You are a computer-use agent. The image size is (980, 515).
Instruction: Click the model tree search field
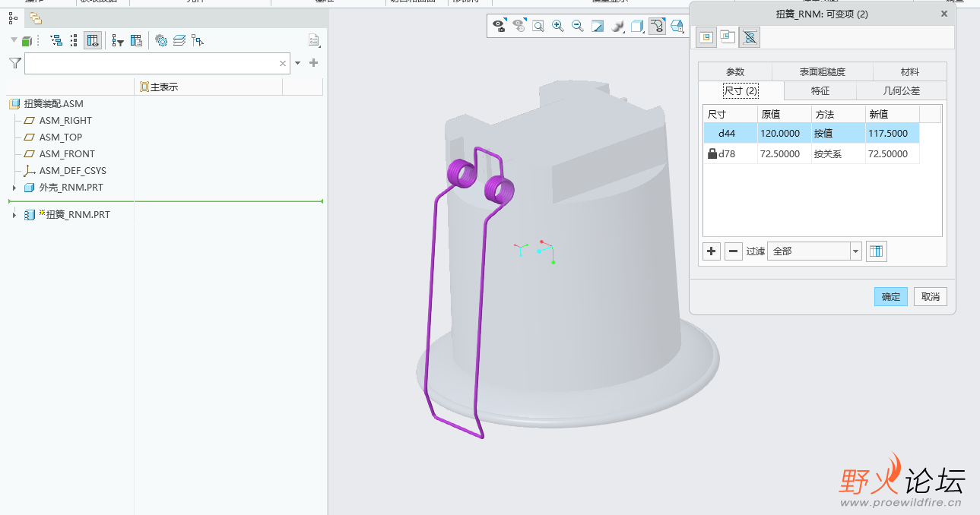point(152,64)
